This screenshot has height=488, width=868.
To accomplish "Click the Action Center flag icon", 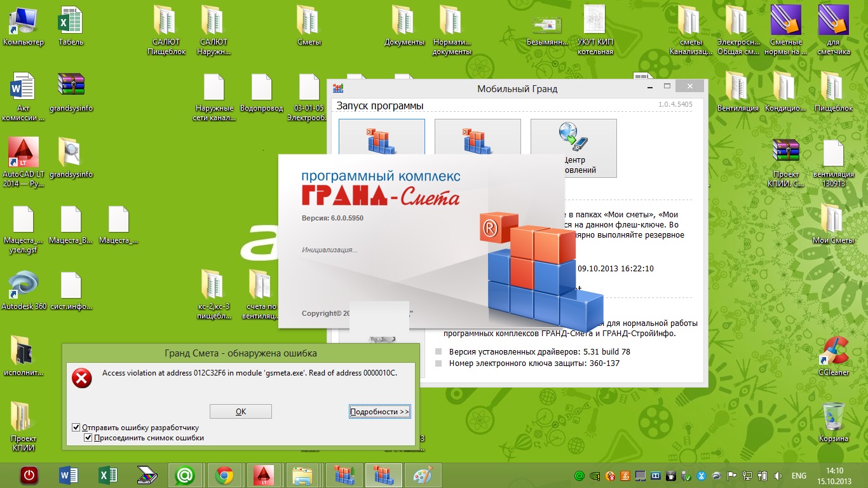I will [732, 475].
